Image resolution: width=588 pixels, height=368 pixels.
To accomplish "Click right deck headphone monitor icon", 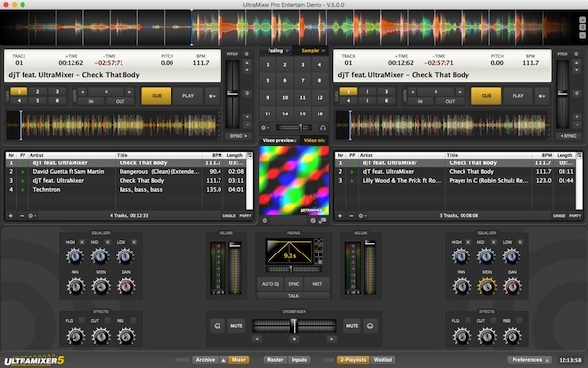I will (370, 326).
